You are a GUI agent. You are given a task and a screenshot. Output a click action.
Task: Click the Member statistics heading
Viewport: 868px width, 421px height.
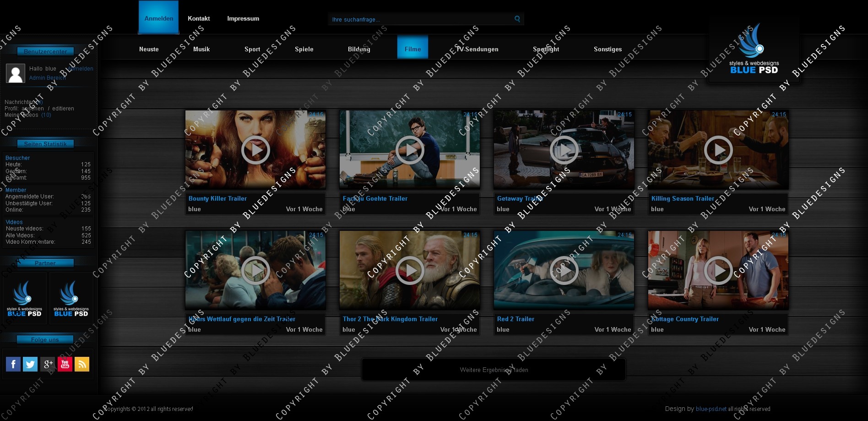point(16,190)
